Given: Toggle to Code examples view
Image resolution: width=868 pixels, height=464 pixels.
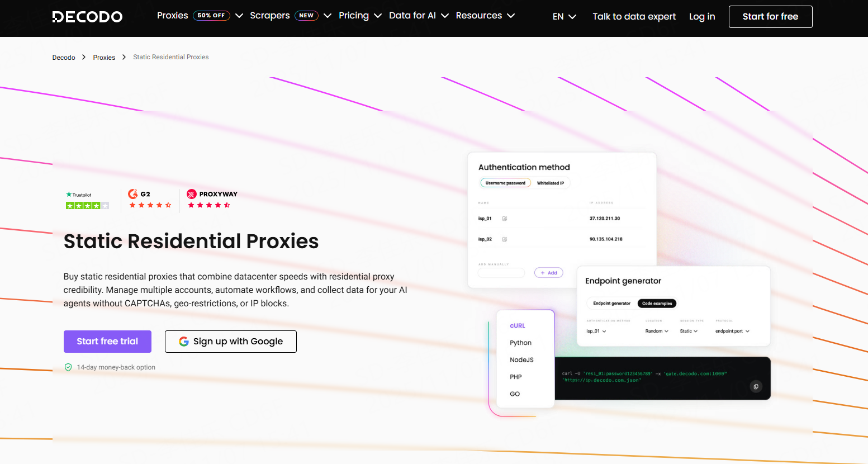Looking at the screenshot, I should click(657, 304).
